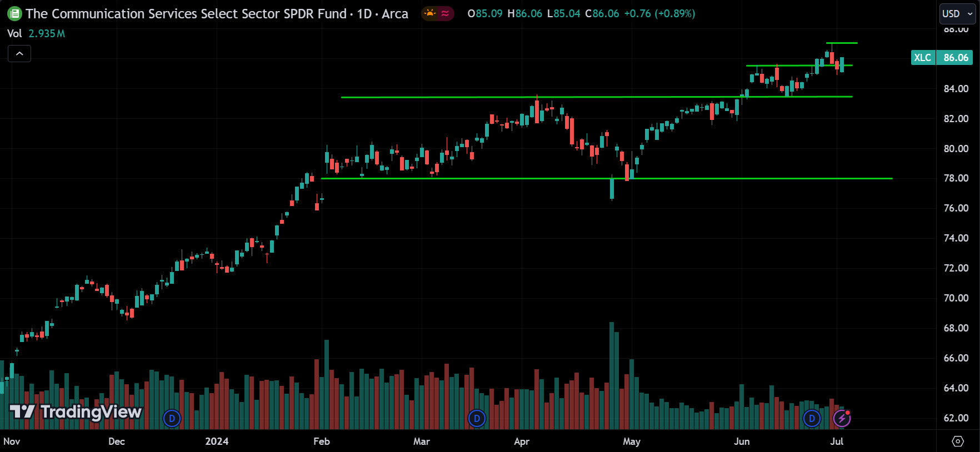The height and width of the screenshot is (452, 980).
Task: Open the late June dividend D marker
Action: tap(812, 418)
